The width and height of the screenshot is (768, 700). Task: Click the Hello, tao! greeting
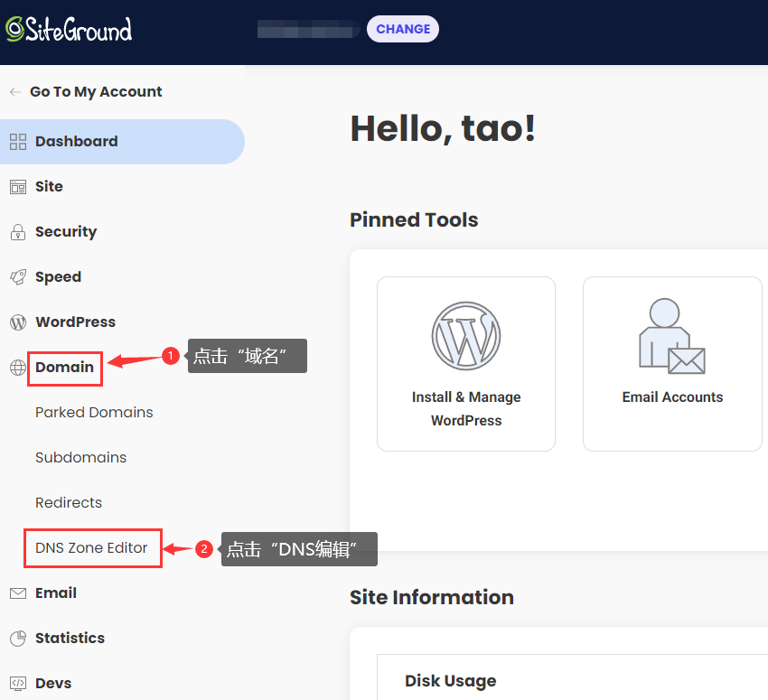443,129
